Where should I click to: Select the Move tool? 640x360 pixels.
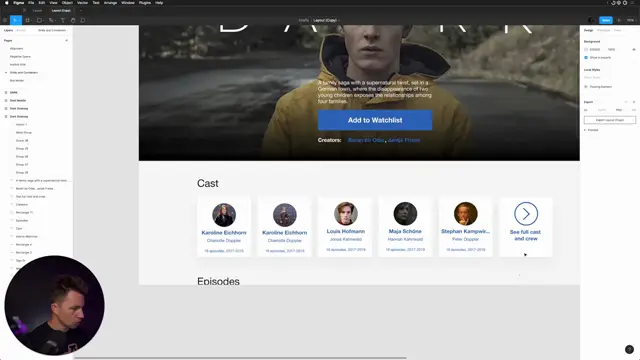point(15,20)
